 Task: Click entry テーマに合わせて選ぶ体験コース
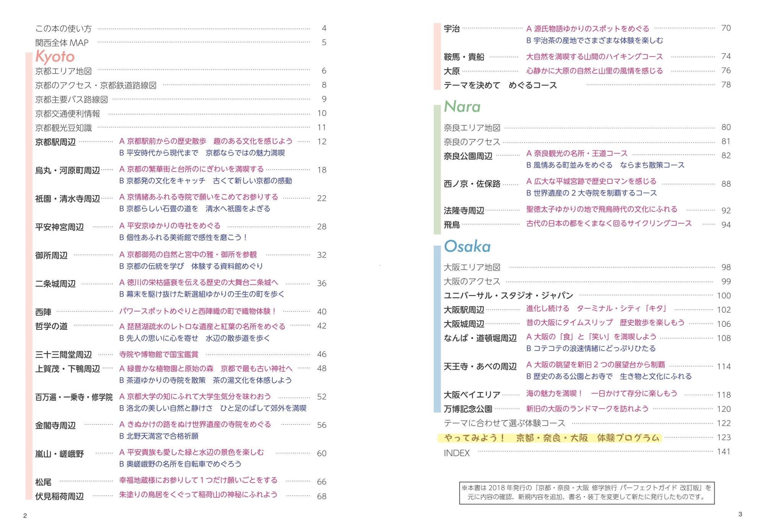pyautogui.click(x=504, y=423)
